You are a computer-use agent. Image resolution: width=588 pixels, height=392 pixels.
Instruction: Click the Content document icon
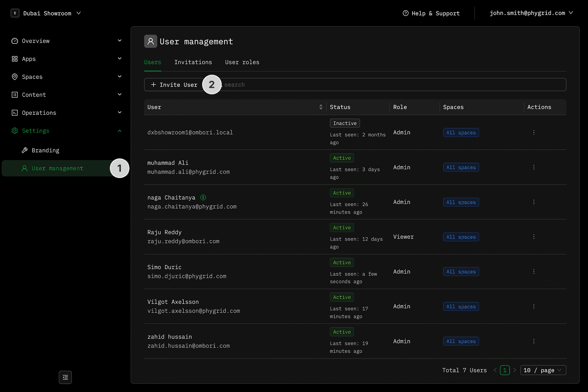(15, 95)
